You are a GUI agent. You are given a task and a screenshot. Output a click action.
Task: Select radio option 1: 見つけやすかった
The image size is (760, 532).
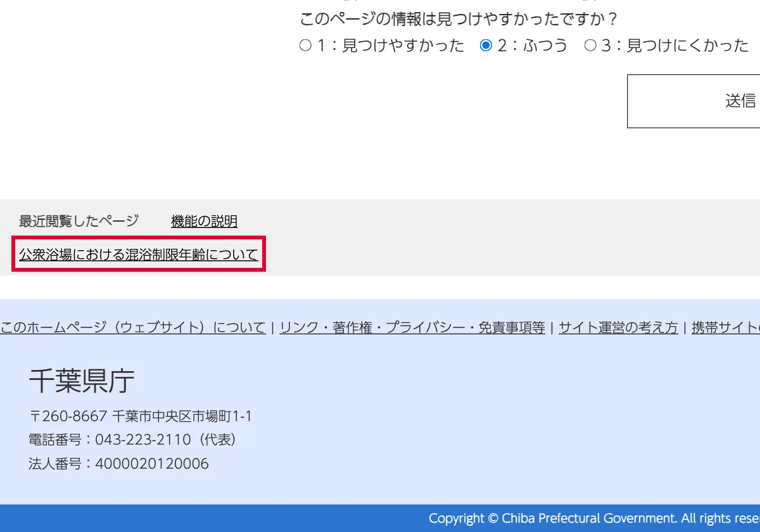tap(306, 46)
